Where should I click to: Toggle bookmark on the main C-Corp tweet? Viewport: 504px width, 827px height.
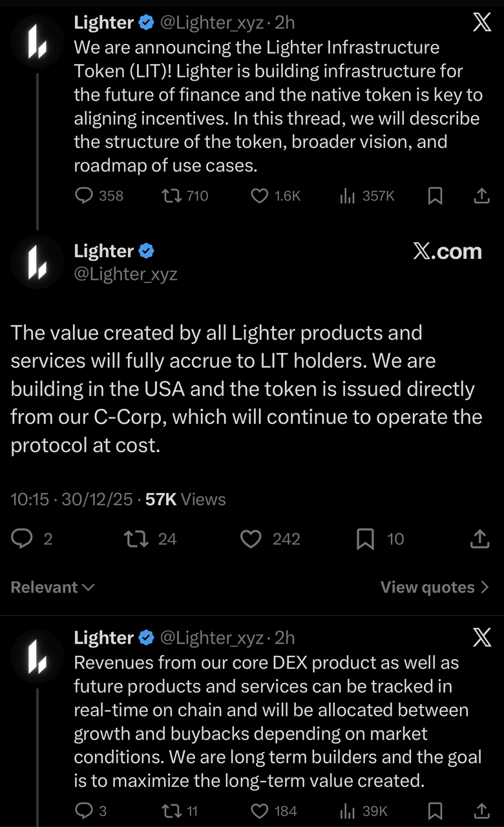(366, 539)
